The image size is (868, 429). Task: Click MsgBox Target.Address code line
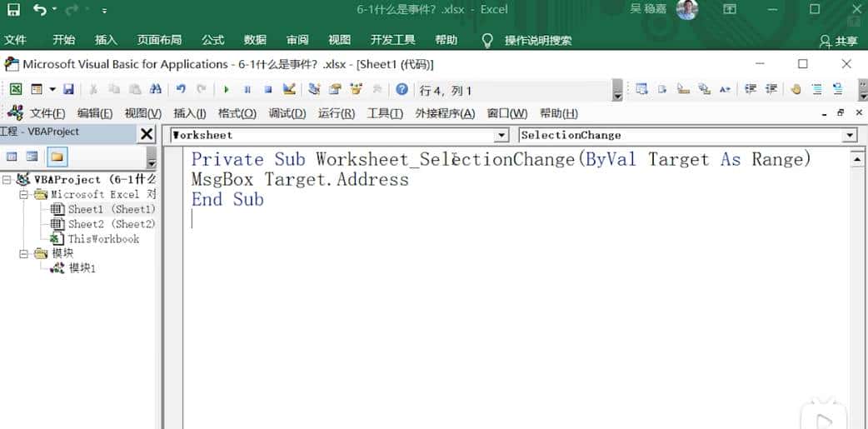[x=300, y=179]
